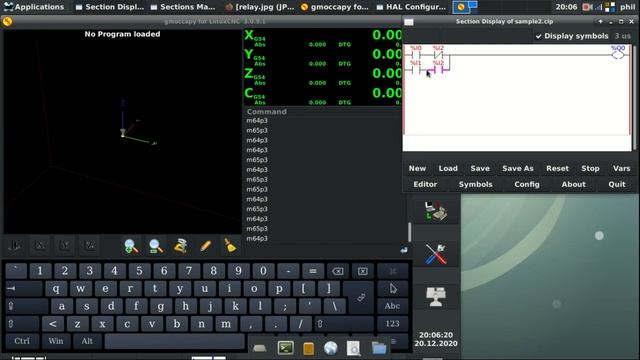The height and width of the screenshot is (360, 640).
Task: Select the Y view icon under the preview
Action: [64, 245]
